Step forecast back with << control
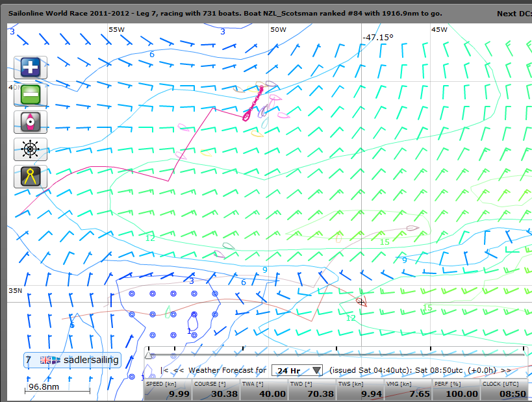This screenshot has height=402, width=532. (x=178, y=370)
